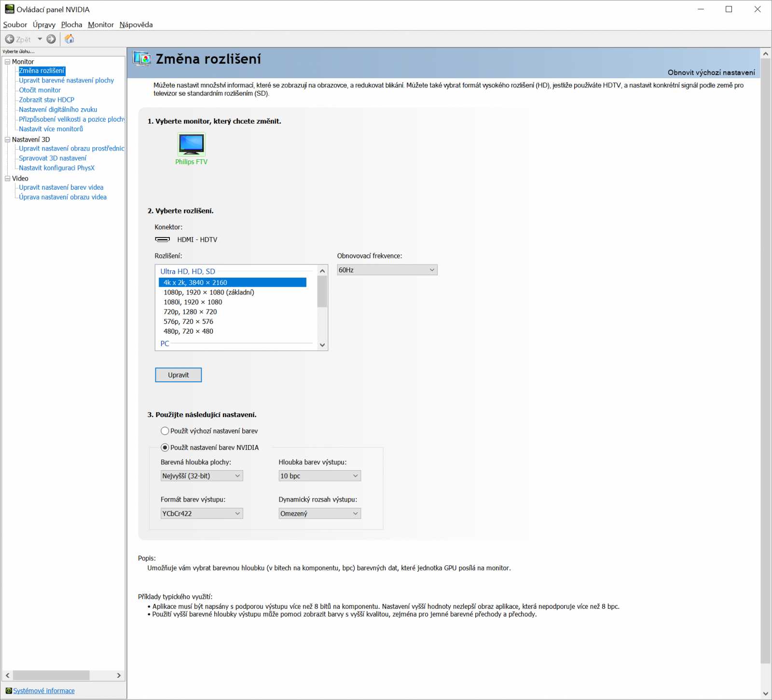
Task: Click the Změna rozlišení header icon
Action: (142, 59)
